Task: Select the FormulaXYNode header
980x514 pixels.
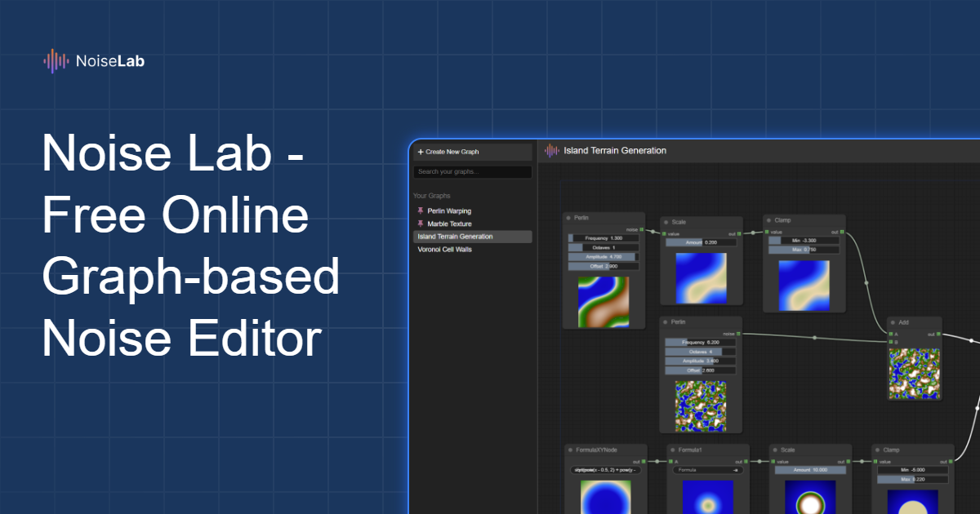Action: pyautogui.click(x=605, y=450)
